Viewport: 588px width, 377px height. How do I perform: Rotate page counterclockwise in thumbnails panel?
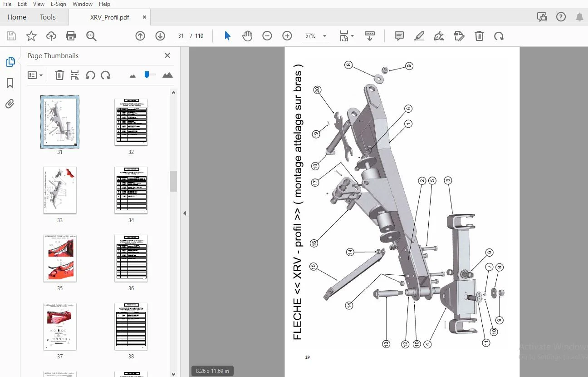(x=90, y=75)
